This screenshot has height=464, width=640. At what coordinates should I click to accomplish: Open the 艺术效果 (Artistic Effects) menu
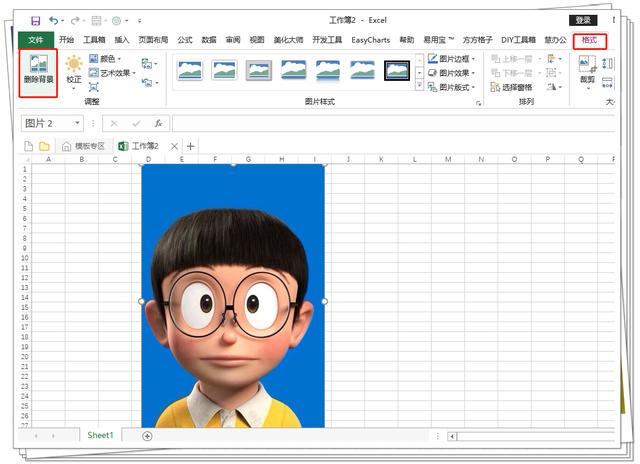112,73
